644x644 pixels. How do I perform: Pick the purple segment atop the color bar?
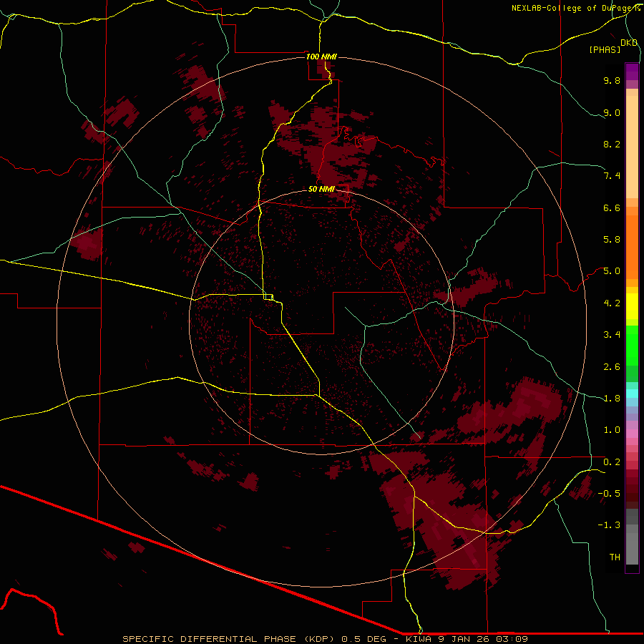(632, 72)
